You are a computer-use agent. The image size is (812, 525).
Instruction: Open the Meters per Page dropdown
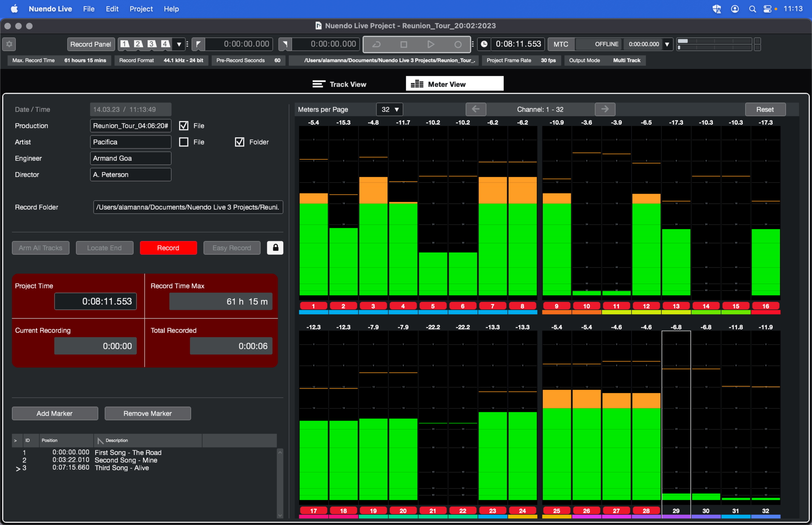[390, 109]
